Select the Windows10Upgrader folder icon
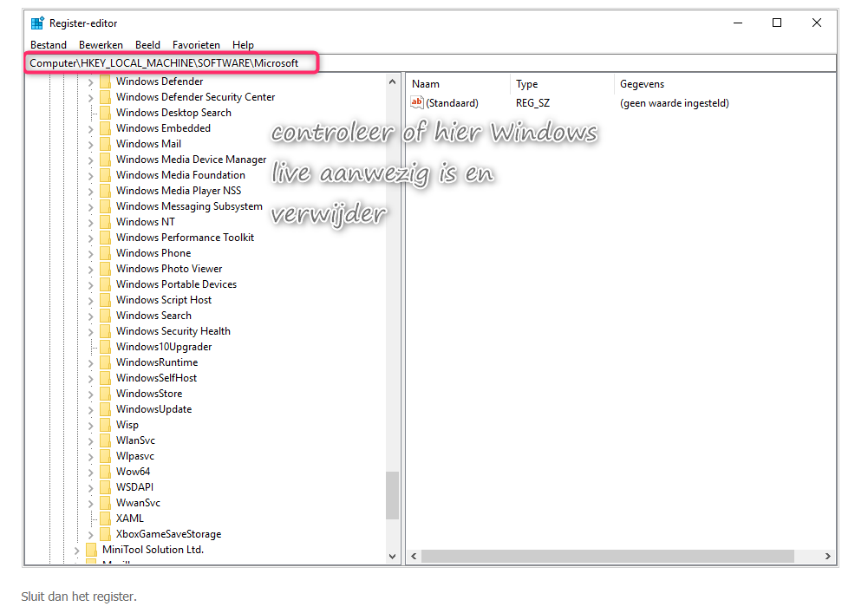Image resolution: width=868 pixels, height=613 pixels. pos(105,347)
